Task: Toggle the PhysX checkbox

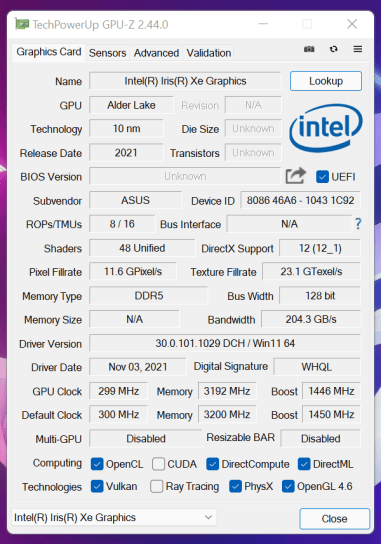Action: tap(235, 486)
